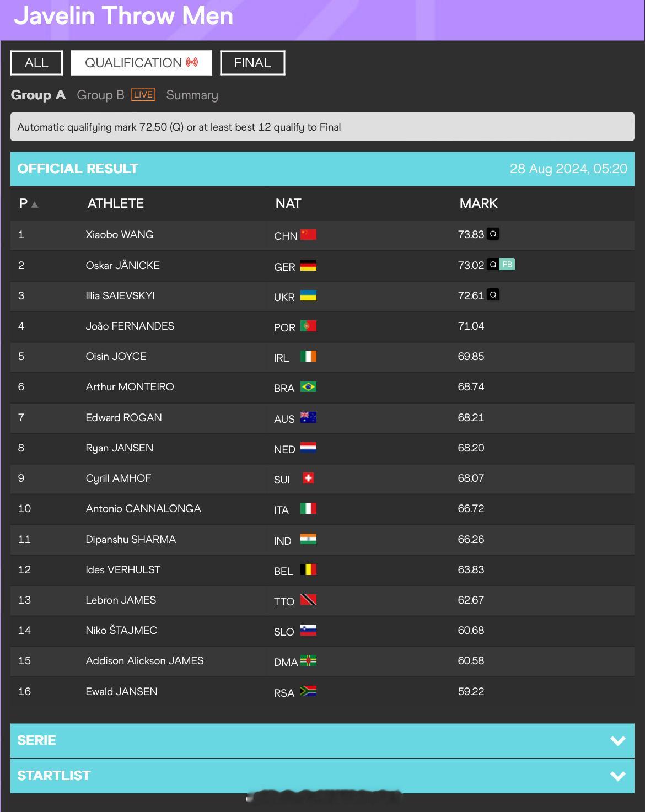Open the Summary tab

pyautogui.click(x=192, y=95)
